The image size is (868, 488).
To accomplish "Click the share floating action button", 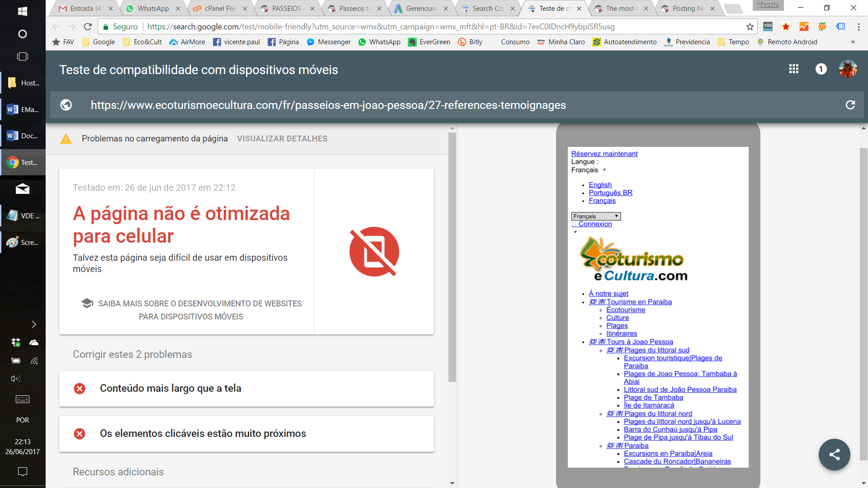I will point(834,455).
